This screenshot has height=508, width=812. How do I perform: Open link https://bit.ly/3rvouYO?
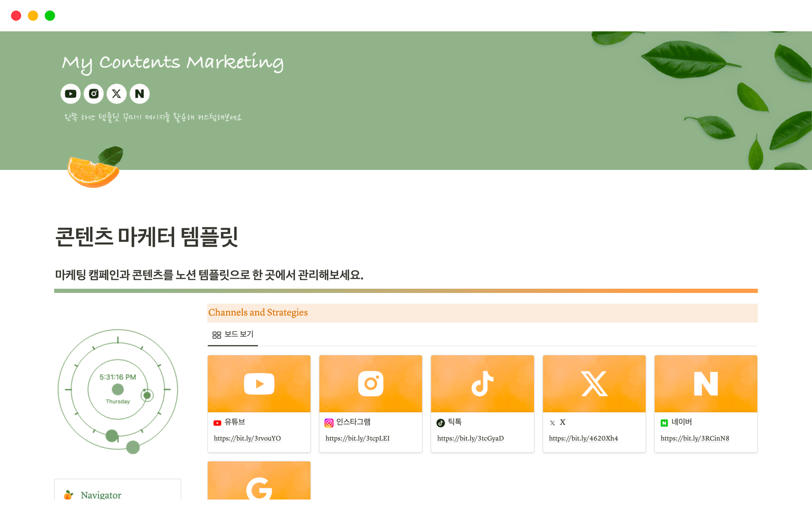pos(247,438)
